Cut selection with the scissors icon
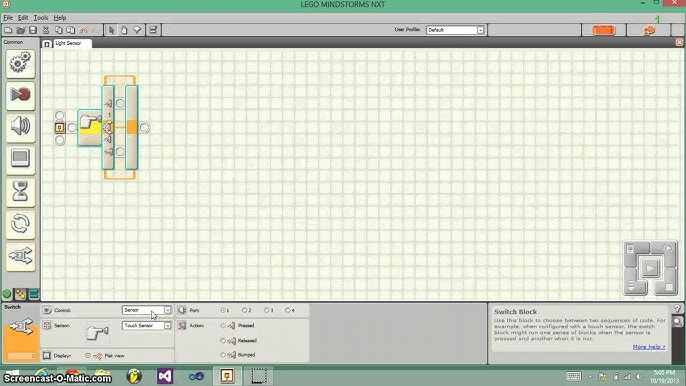The image size is (686, 386). 46,30
